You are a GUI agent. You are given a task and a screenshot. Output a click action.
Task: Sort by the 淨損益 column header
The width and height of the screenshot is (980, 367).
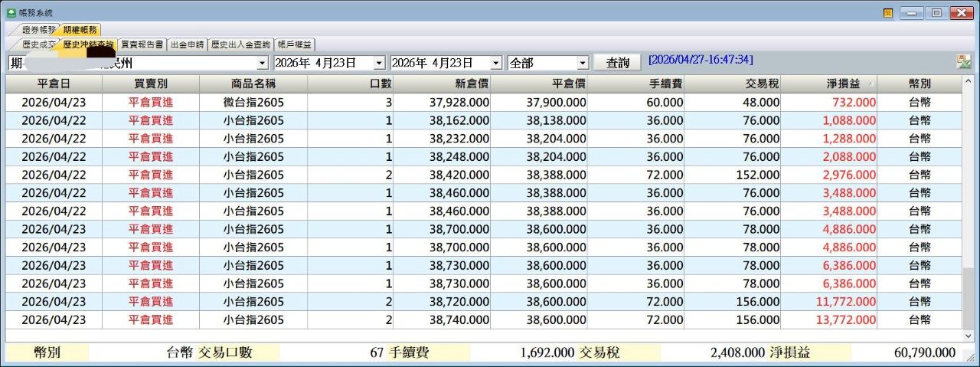828,84
